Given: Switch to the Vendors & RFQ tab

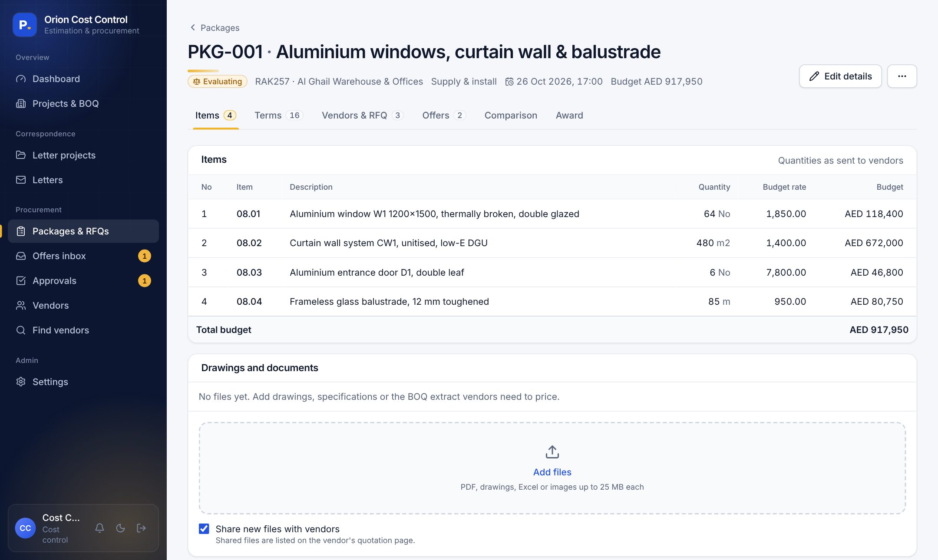Looking at the screenshot, I should point(362,115).
